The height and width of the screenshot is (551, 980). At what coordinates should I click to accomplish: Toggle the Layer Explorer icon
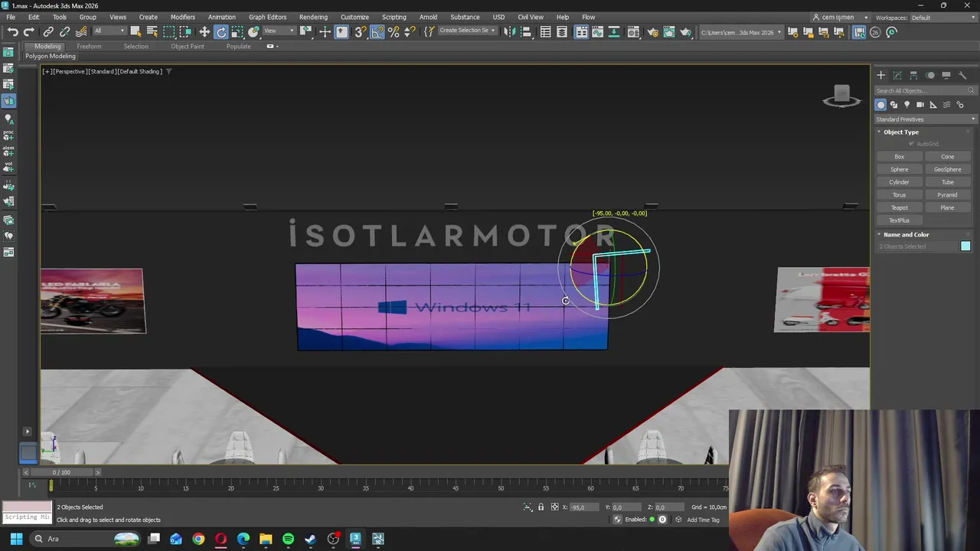(x=562, y=31)
